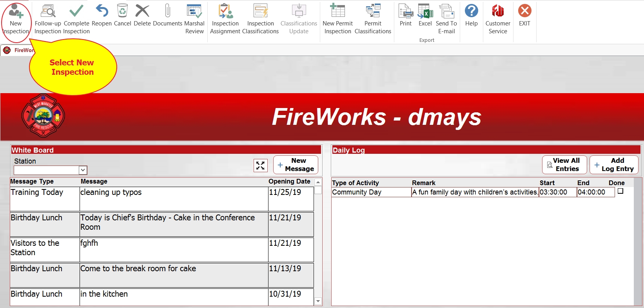Create a New Permit Inspection
This screenshot has height=308, width=644.
coord(337,20)
